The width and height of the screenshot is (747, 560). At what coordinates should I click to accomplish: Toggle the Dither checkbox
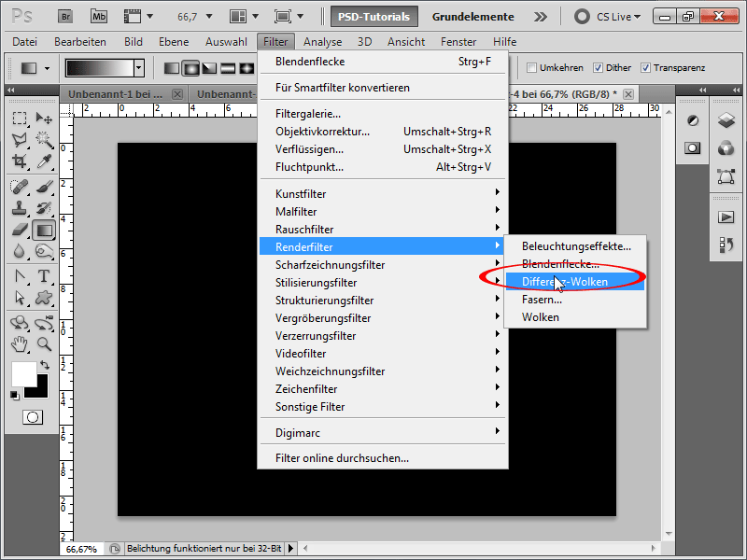coord(598,67)
